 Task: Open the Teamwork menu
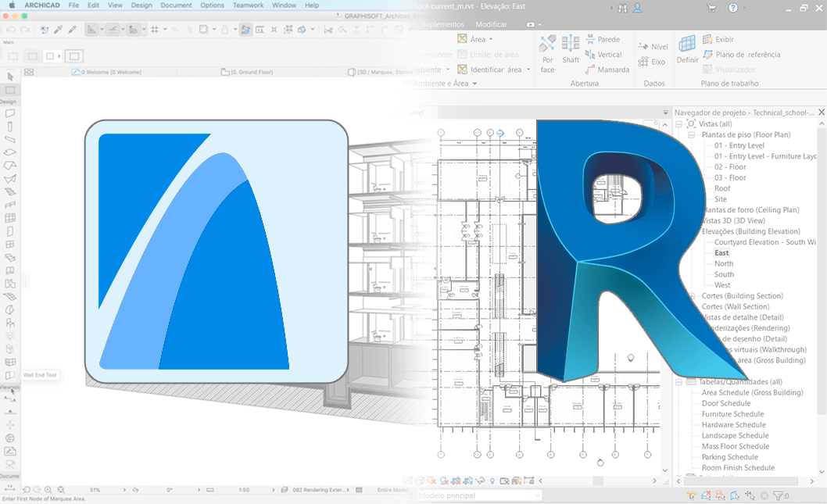(x=248, y=5)
